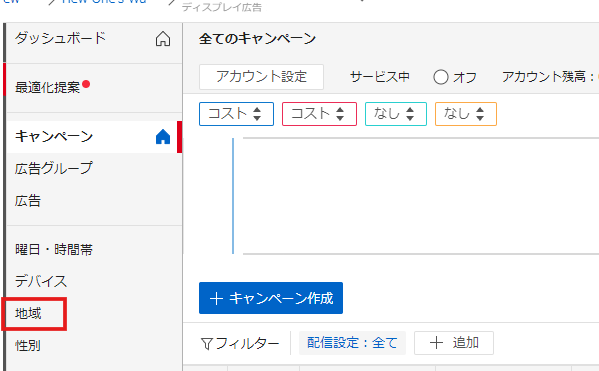Click the キャンペーン作成 button

pos(271,298)
